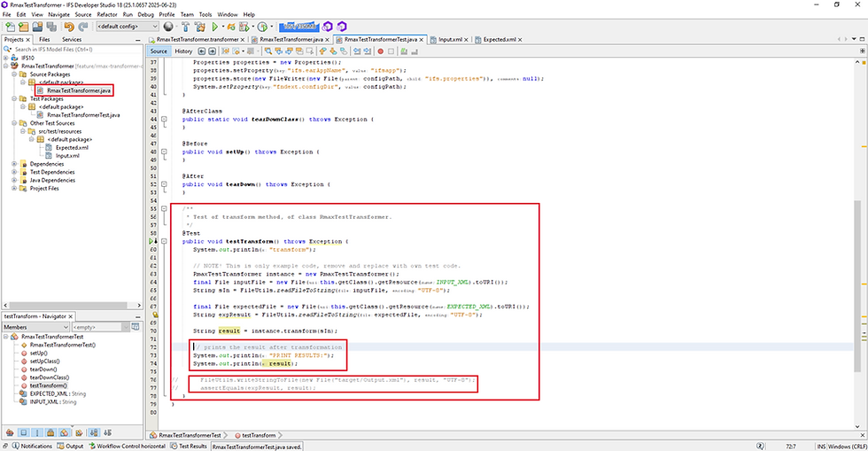Expand the IFS10 project node
868x451 pixels.
6,58
